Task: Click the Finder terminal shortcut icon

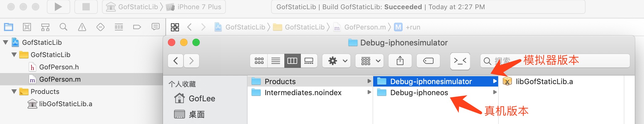Action: [460, 61]
